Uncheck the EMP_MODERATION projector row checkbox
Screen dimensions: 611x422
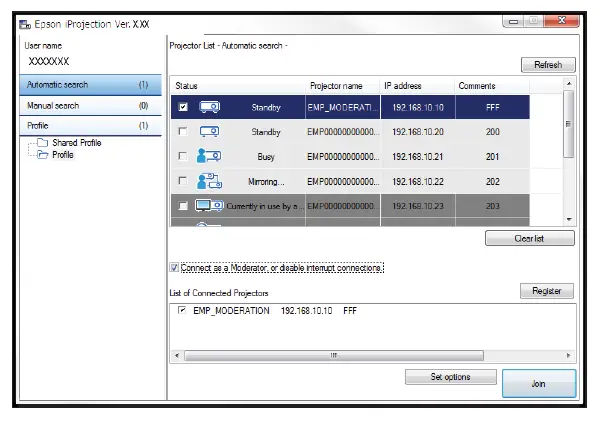183,107
